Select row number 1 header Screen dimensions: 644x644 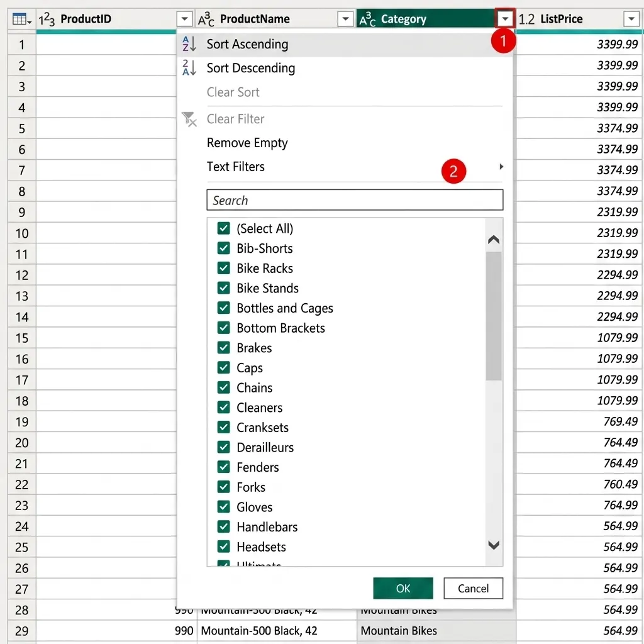click(x=22, y=45)
